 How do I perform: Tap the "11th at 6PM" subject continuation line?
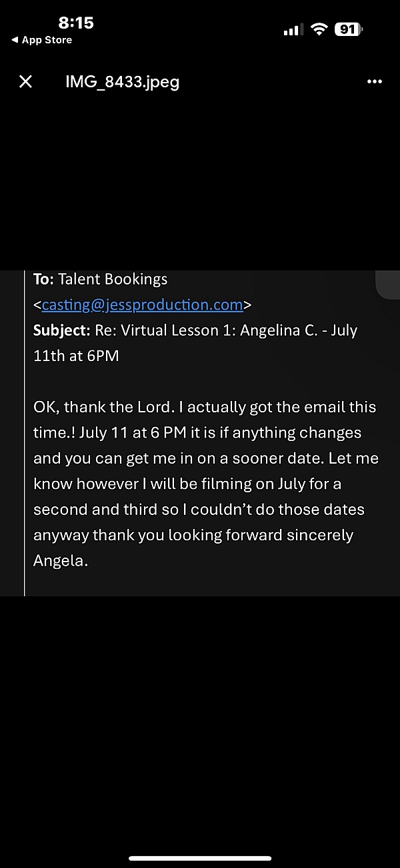point(76,356)
